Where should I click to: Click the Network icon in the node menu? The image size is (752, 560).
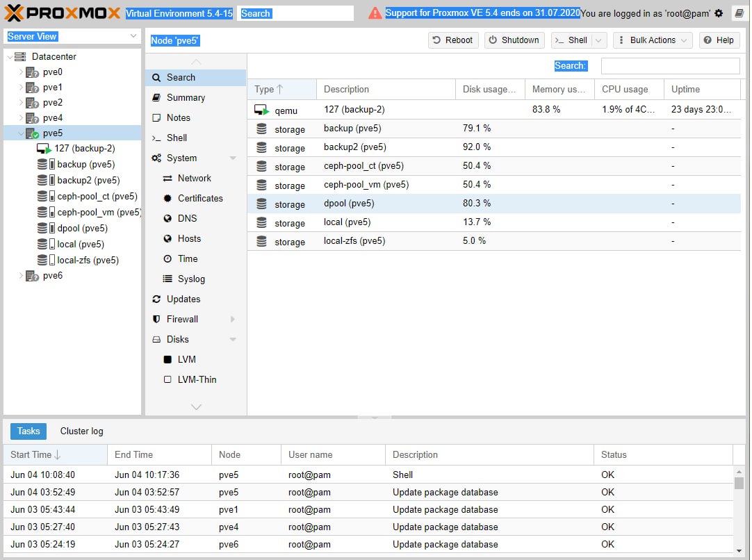pos(167,179)
